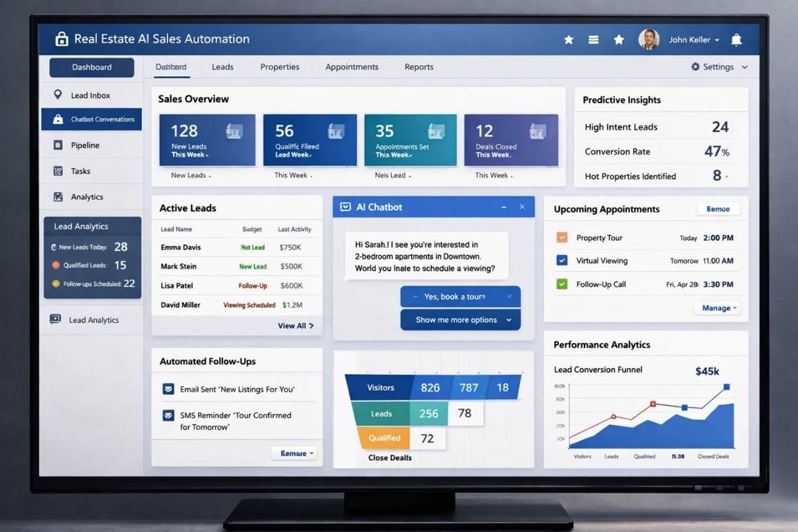Viewport: 798px width, 532px height.
Task: Open the Reports tab
Action: (x=419, y=67)
